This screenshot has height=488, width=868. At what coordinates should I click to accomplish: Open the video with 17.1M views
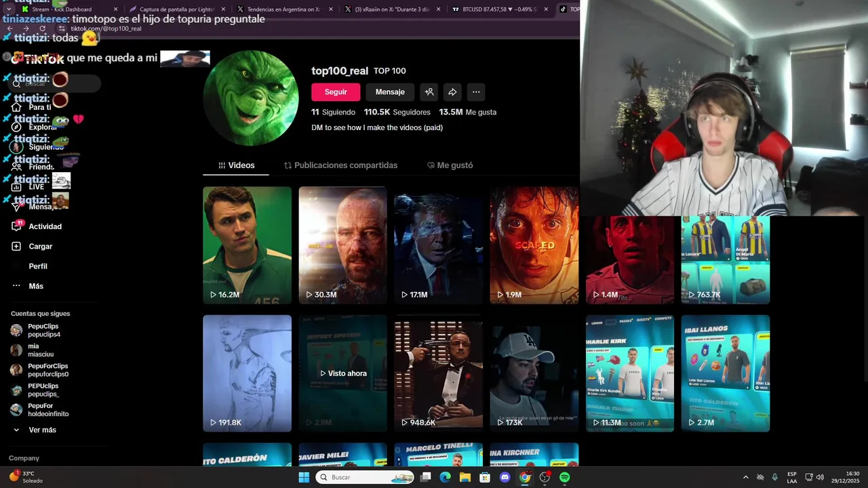coord(438,245)
